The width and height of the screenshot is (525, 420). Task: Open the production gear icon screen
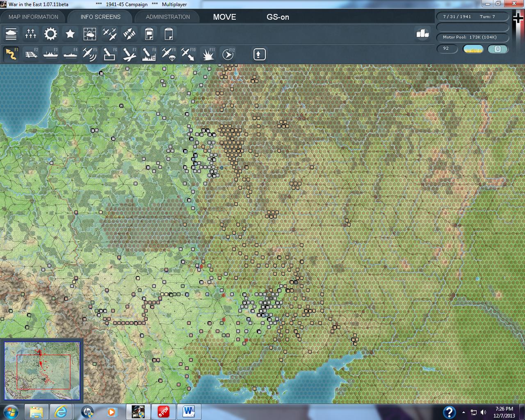click(50, 34)
